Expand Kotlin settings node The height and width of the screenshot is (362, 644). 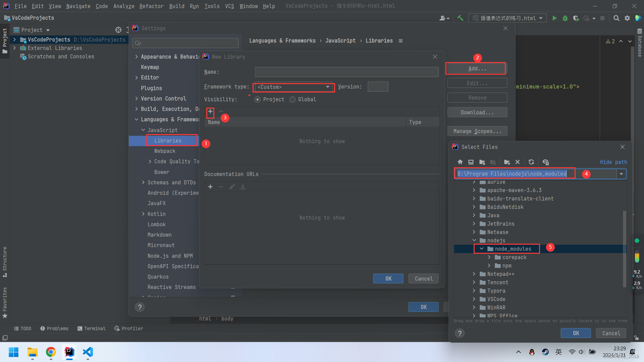[x=143, y=214]
